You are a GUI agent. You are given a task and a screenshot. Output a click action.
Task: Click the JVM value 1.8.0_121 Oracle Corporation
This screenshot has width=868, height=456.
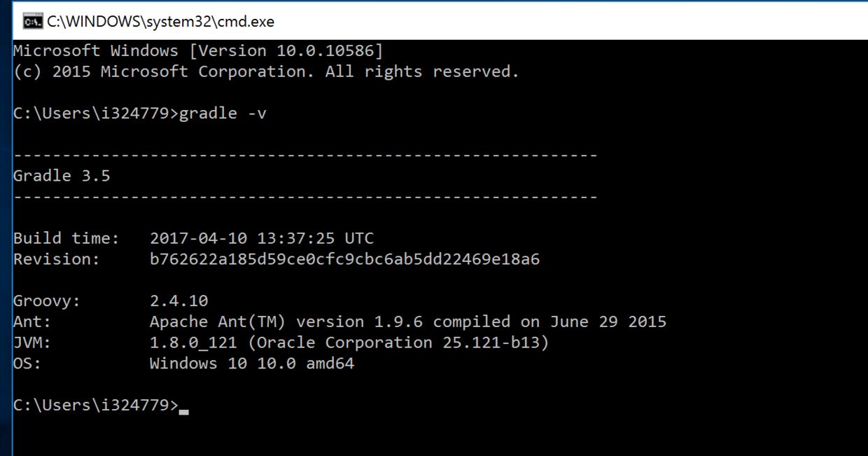pos(349,343)
